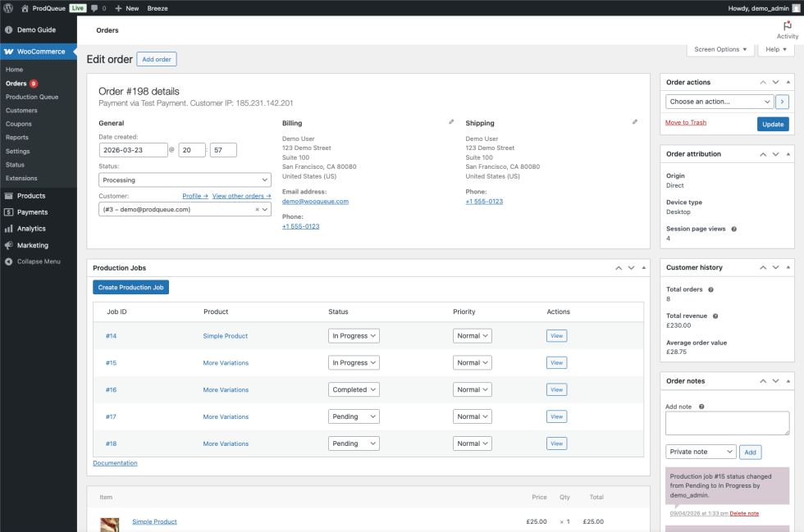Click the Total revenue help icon

pos(715,316)
